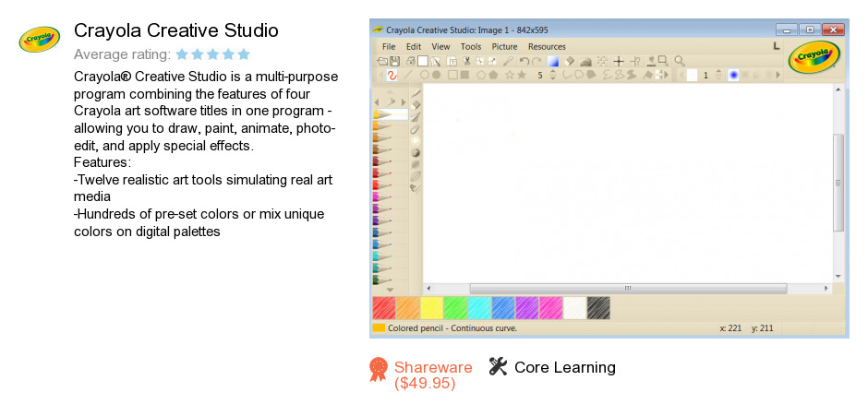Viewport: 868px width, 416px height.
Task: Pick the yellow crayon swatch
Action: [431, 308]
